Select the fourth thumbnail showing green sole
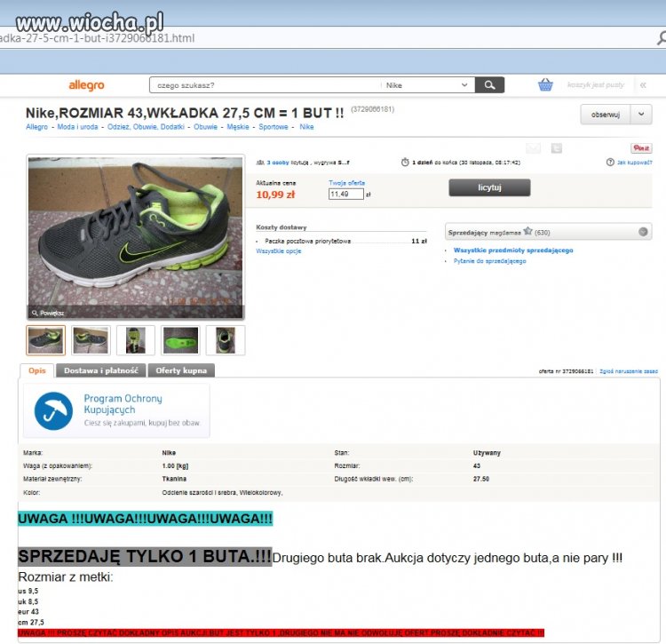The width and height of the screenshot is (666, 644). pyautogui.click(x=180, y=340)
